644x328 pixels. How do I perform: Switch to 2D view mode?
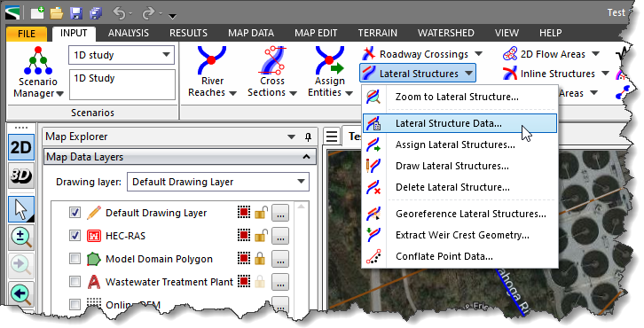click(21, 147)
